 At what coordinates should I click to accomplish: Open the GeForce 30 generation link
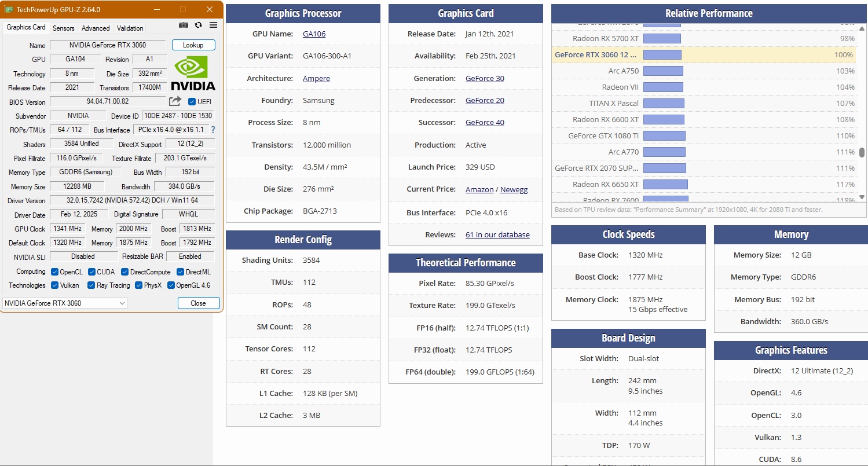tap(485, 78)
